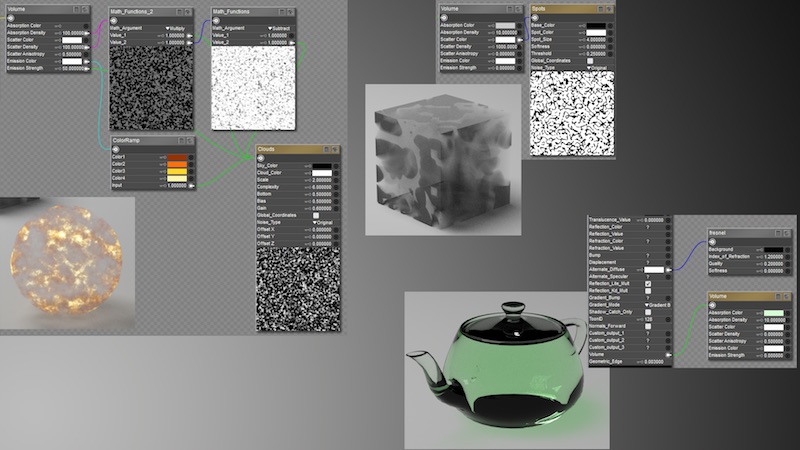
Task: Click the Math_Functions white noise preview
Action: coord(254,88)
